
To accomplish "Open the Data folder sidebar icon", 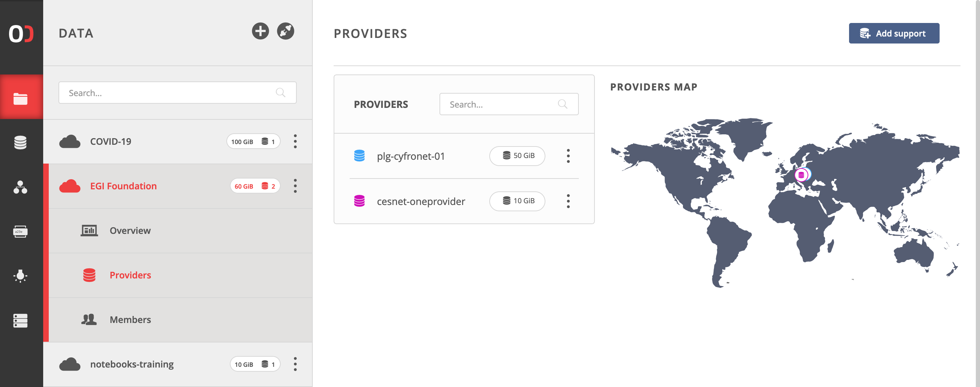I will pyautogui.click(x=21, y=98).
